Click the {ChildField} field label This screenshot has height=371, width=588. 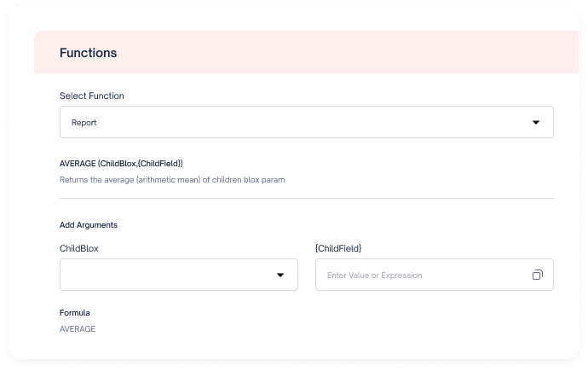point(338,248)
